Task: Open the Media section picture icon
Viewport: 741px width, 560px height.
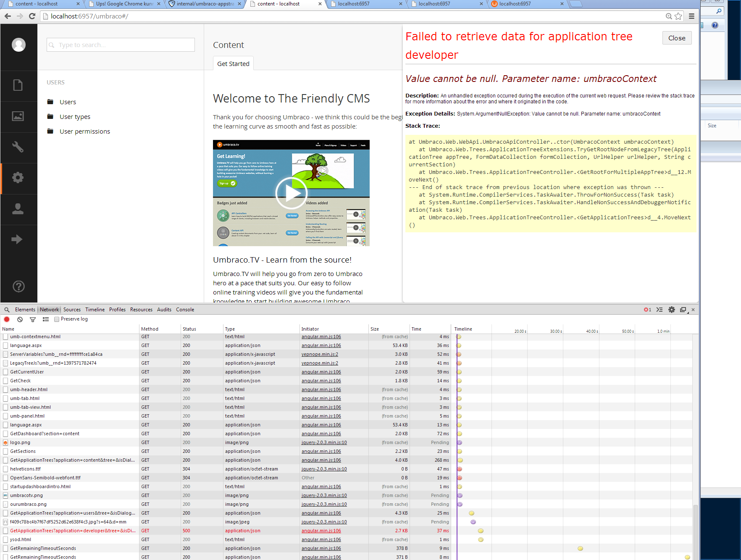Action: point(18,116)
